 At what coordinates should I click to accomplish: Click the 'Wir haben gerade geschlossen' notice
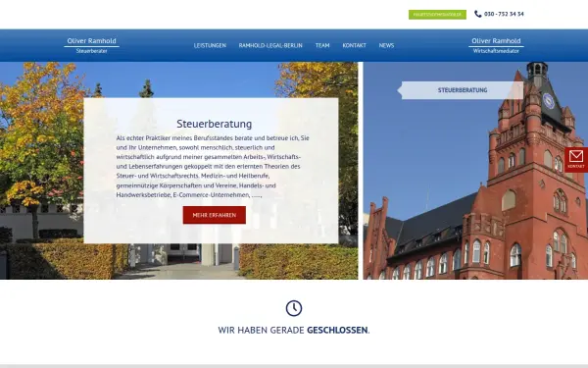(x=294, y=330)
